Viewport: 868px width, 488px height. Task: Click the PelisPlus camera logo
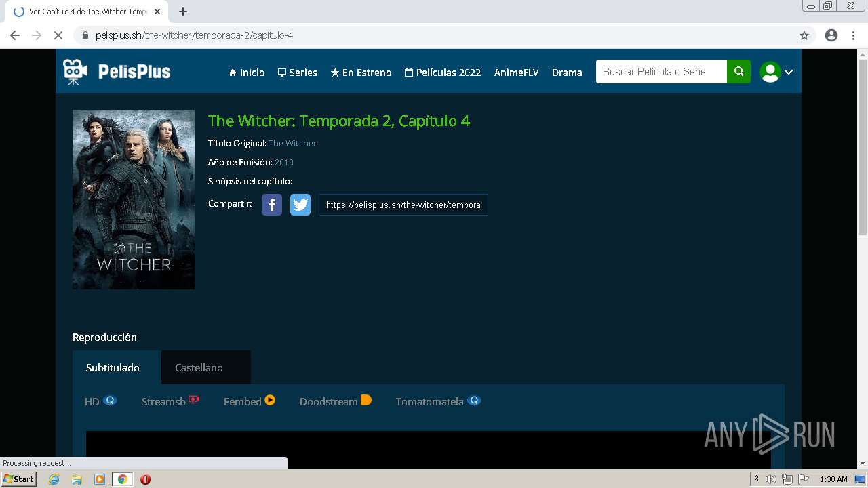[x=117, y=72]
